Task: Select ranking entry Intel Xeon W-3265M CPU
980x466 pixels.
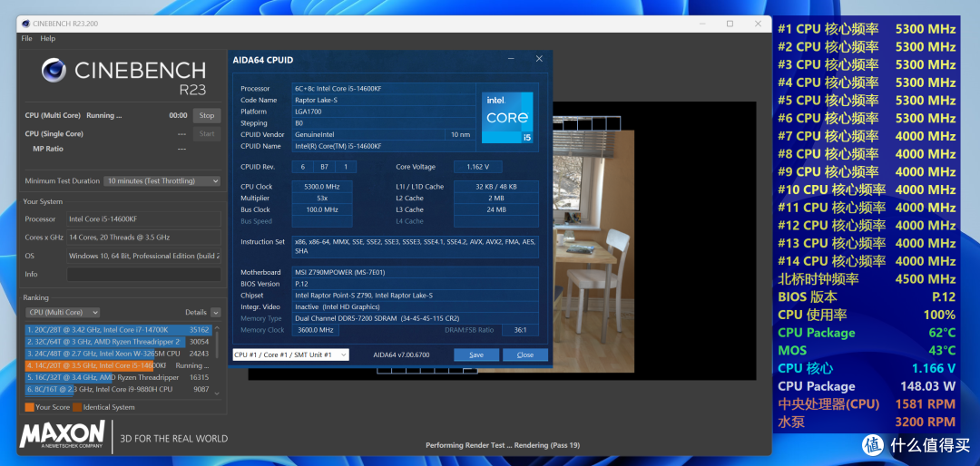Action: (119, 354)
